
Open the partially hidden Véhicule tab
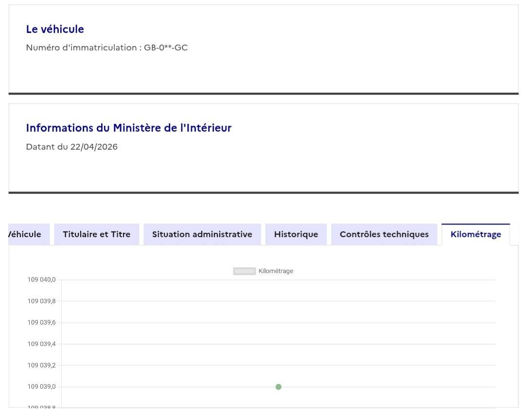pos(29,234)
